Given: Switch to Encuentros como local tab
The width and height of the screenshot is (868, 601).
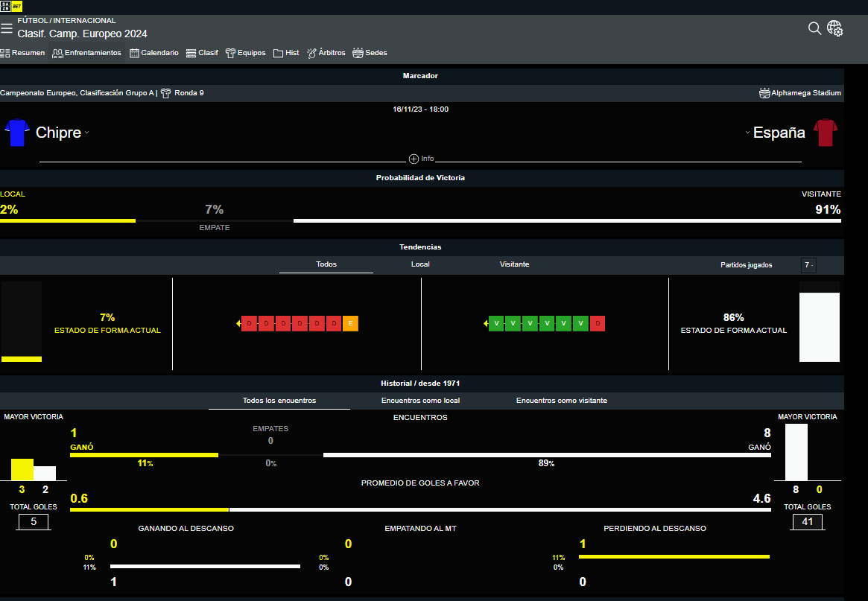Looking at the screenshot, I should click(x=420, y=401).
